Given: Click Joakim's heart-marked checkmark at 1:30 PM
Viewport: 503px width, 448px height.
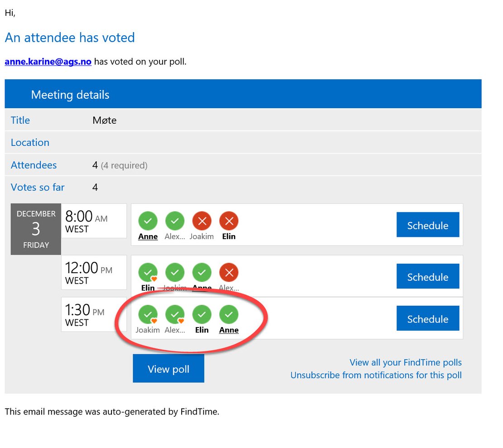Looking at the screenshot, I should pos(148,314).
